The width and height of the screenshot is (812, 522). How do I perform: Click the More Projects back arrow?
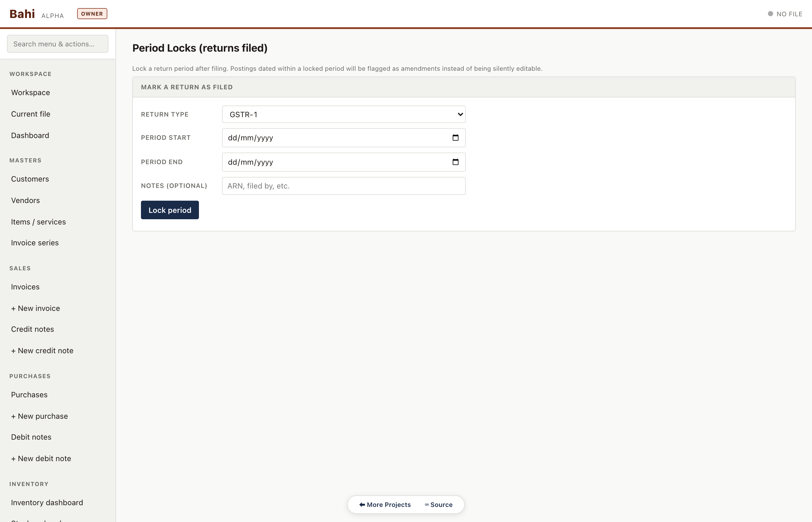(x=362, y=505)
